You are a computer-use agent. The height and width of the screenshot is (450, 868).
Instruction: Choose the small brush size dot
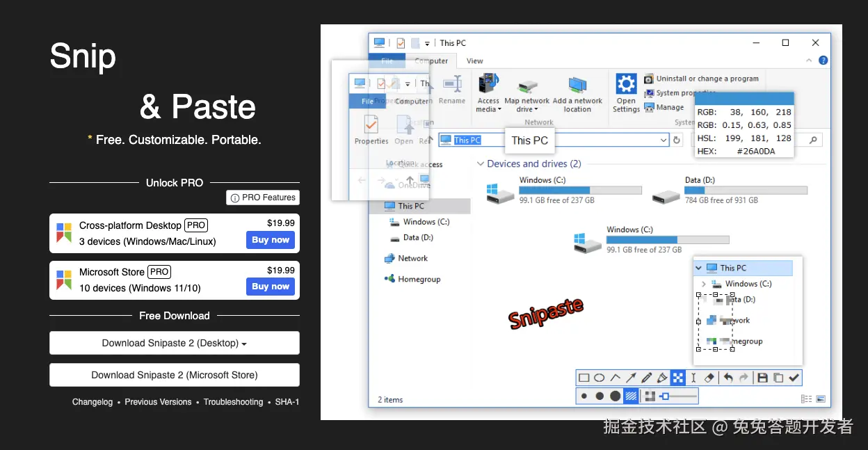(584, 396)
